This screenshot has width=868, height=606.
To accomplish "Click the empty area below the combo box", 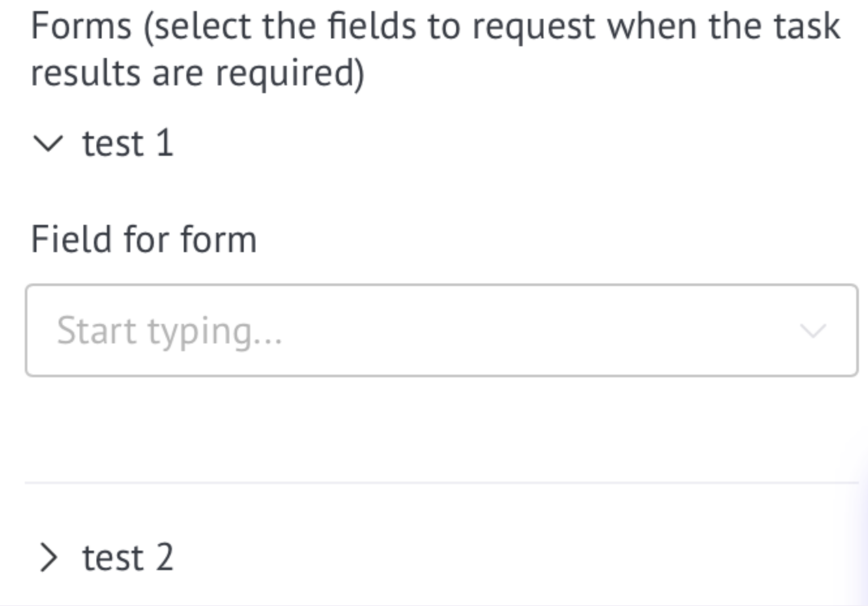I will [x=441, y=429].
